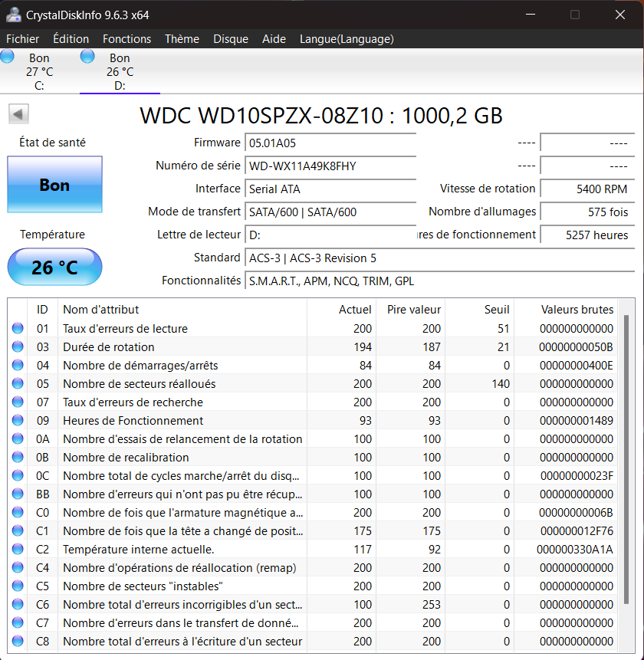Click status orb for Nombre de recalibration
Screen dimensions: 644x660
18,457
